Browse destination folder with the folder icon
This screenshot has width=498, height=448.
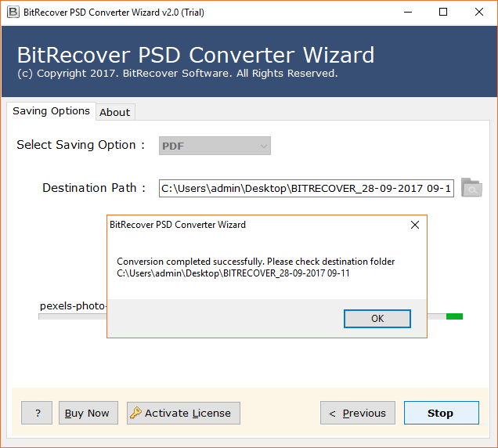click(x=471, y=188)
